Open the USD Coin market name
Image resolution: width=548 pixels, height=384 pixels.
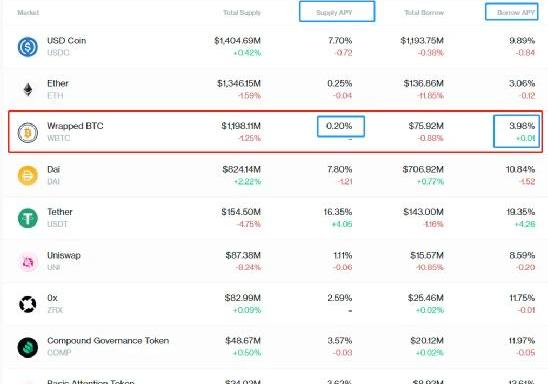pyautogui.click(x=66, y=41)
